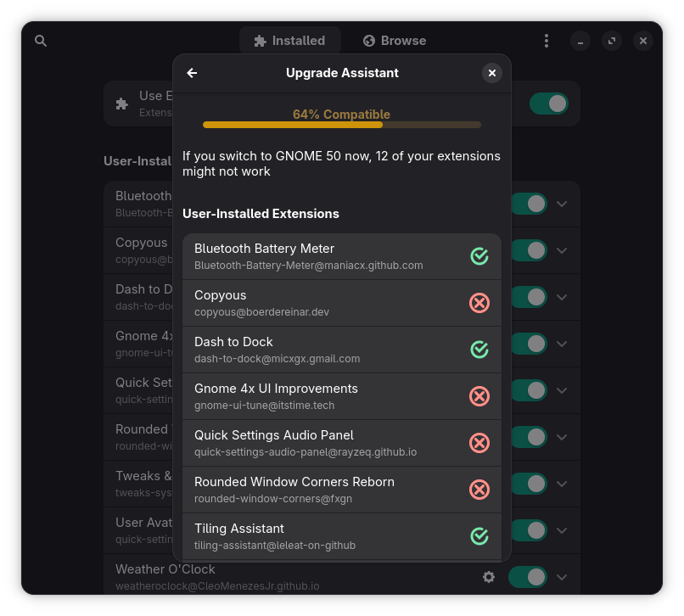Toggle the Use Extensions master switch
684x616 pixels.
point(548,104)
